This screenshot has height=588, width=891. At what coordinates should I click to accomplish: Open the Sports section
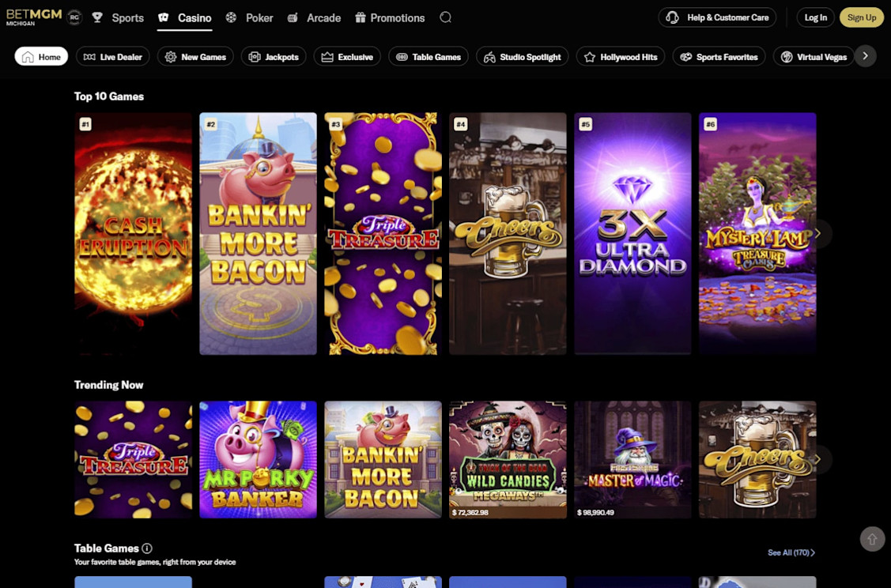(x=119, y=17)
